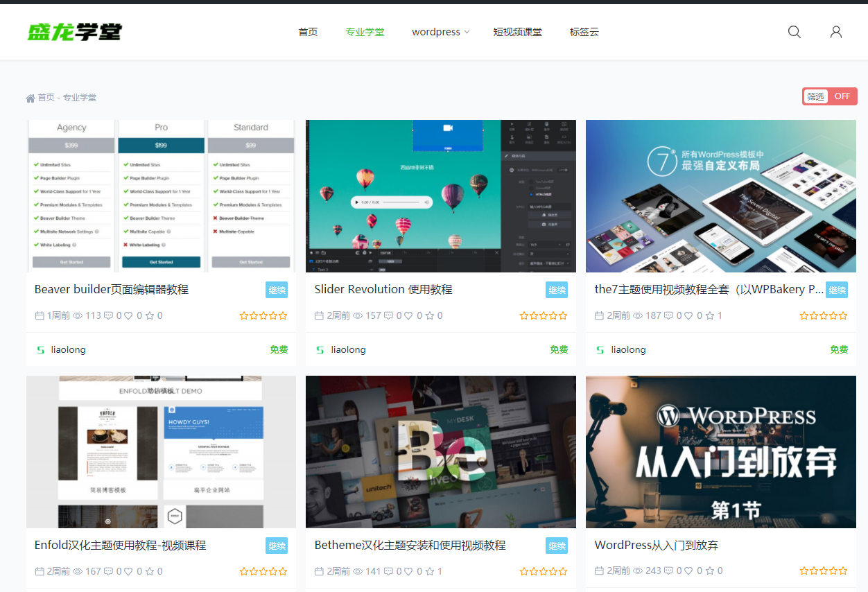Open Enfold汉化主题使用教程-视频课程 title link
The image size is (868, 592).
pyautogui.click(x=121, y=546)
